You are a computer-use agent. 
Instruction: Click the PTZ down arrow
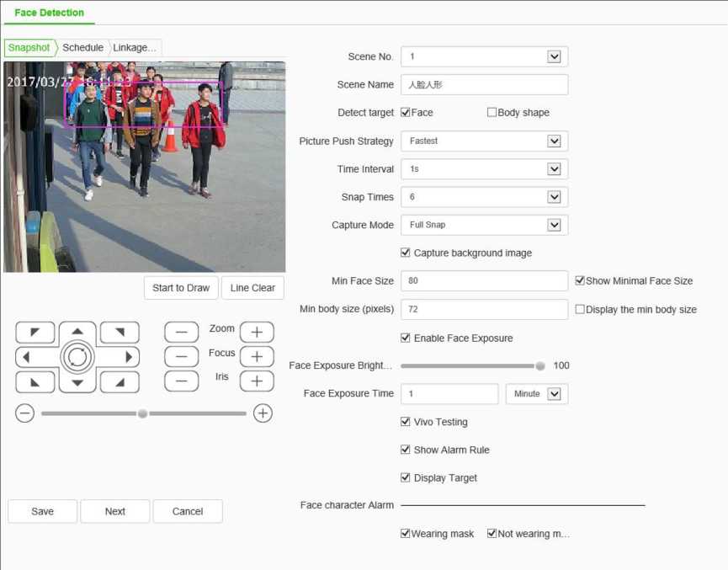[x=77, y=382]
